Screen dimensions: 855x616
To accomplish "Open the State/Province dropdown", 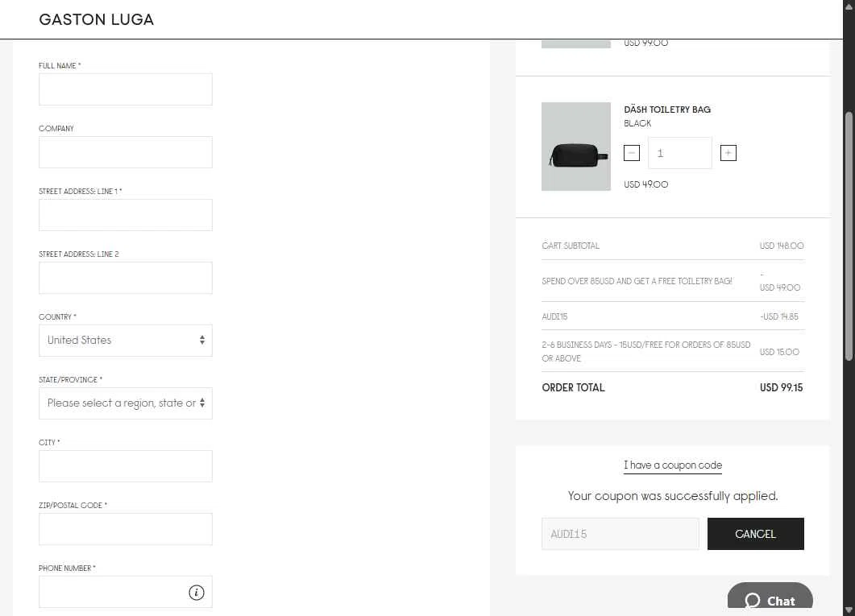I will 126,403.
